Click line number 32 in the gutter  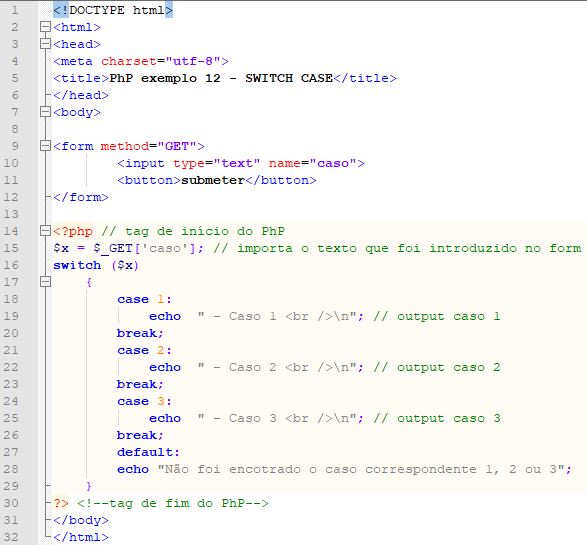[x=11, y=537]
